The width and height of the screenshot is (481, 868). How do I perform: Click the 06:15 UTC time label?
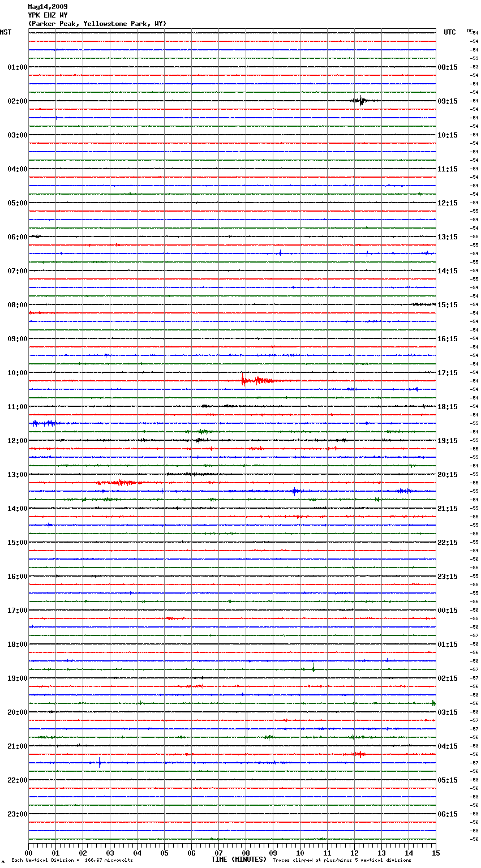pyautogui.click(x=448, y=814)
